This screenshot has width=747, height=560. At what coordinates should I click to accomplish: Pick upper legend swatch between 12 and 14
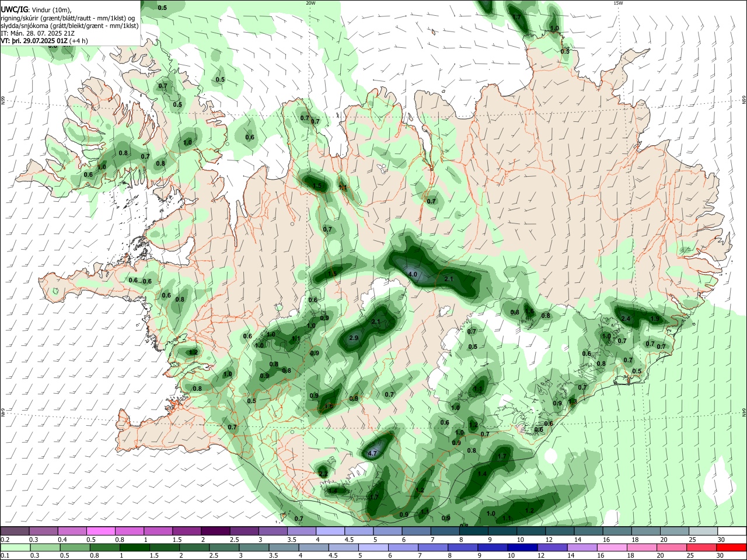click(560, 531)
